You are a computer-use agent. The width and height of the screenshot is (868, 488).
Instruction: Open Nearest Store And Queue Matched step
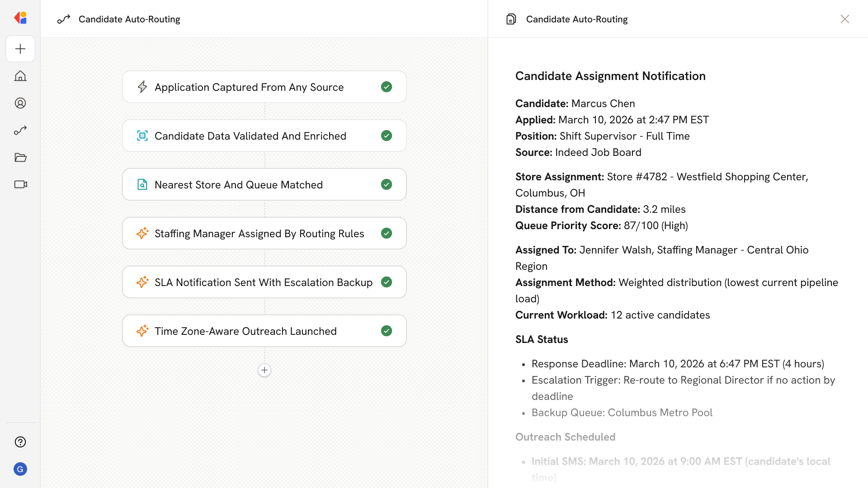(238, 185)
